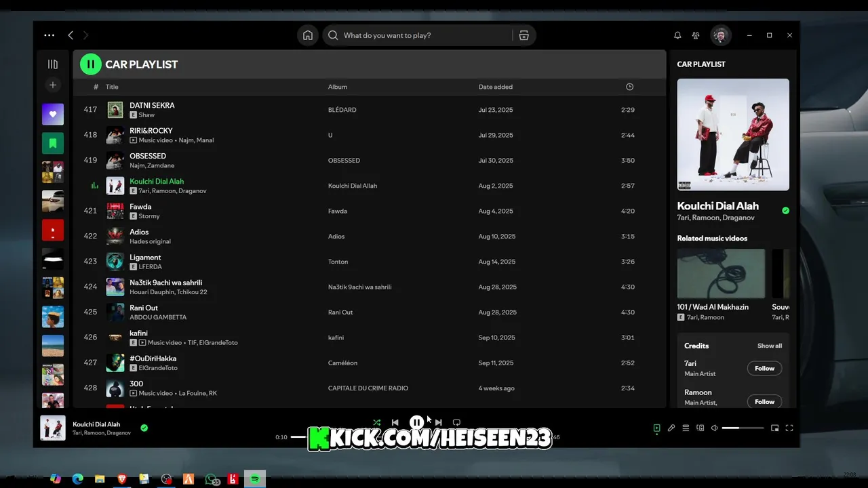Adjust the volume slider

(x=743, y=428)
